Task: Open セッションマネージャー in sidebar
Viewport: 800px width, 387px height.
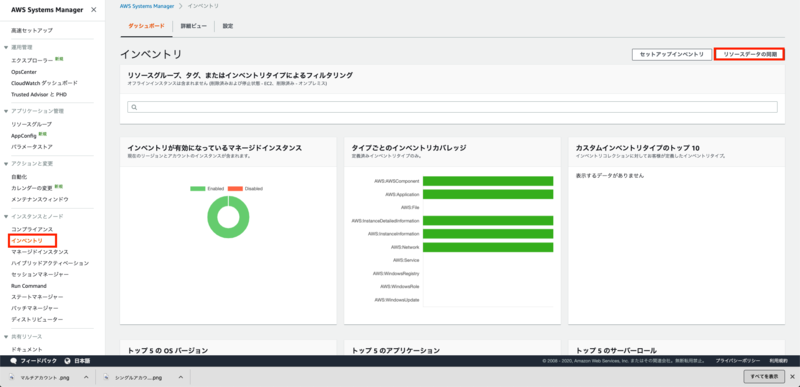Action: [39, 274]
